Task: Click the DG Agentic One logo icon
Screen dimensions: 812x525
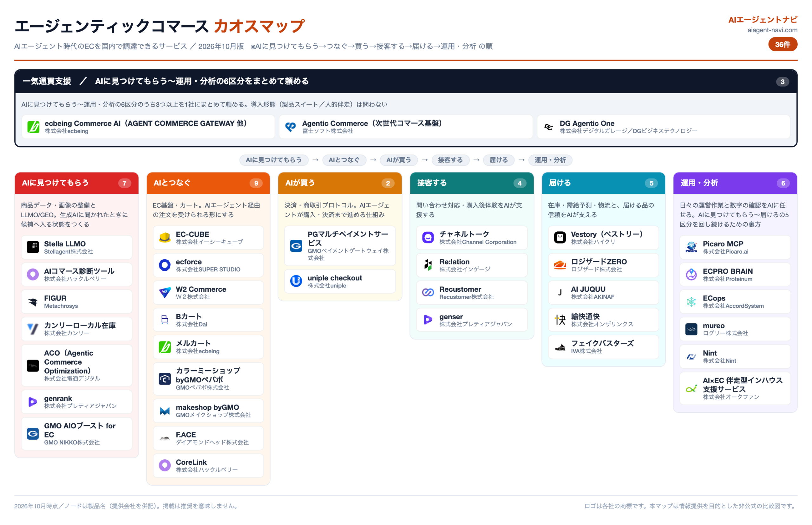Action: coord(548,127)
